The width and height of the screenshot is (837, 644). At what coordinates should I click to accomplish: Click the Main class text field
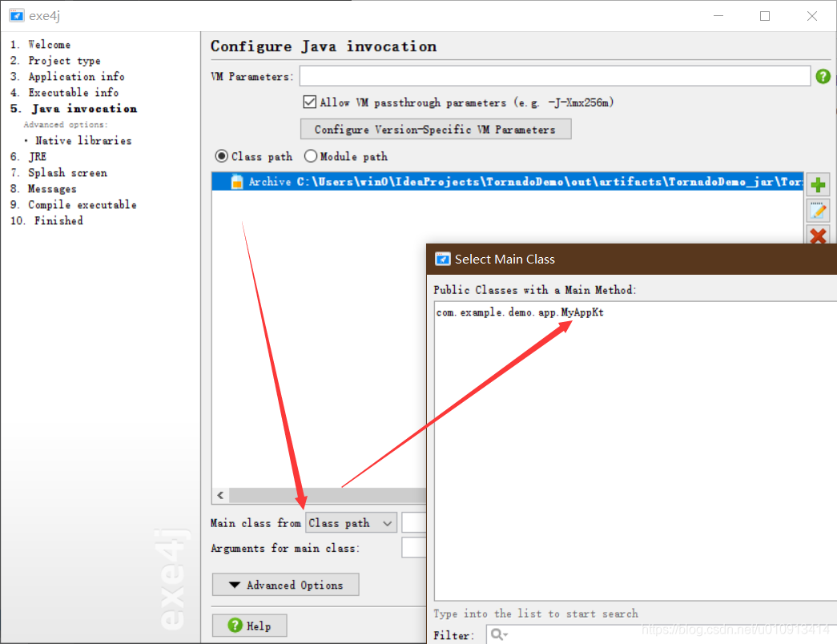pos(414,523)
